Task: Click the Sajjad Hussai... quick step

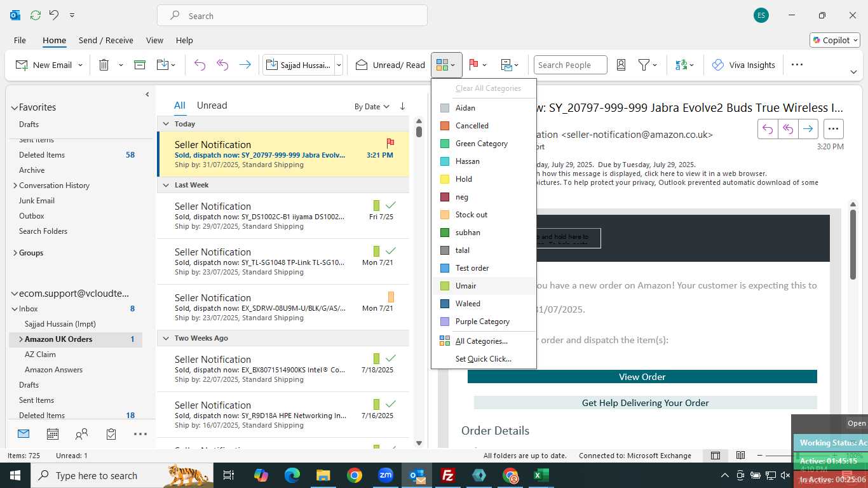Action: click(x=299, y=65)
